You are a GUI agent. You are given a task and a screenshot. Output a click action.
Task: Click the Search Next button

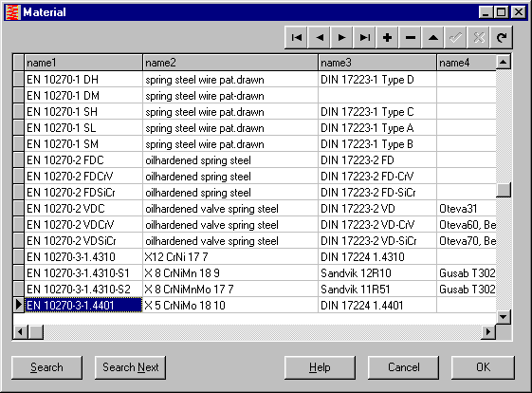(x=130, y=367)
